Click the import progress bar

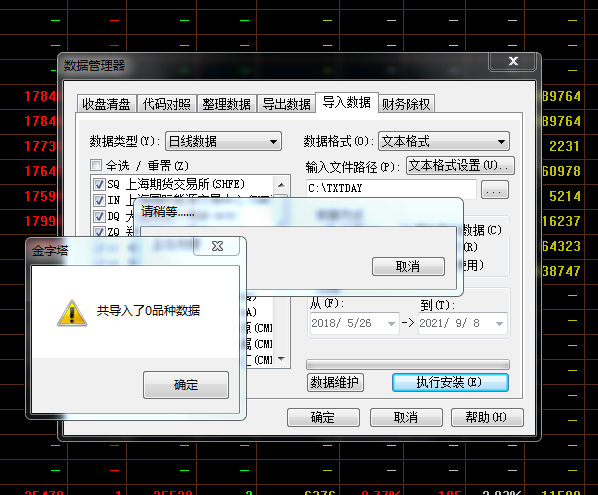click(x=408, y=365)
